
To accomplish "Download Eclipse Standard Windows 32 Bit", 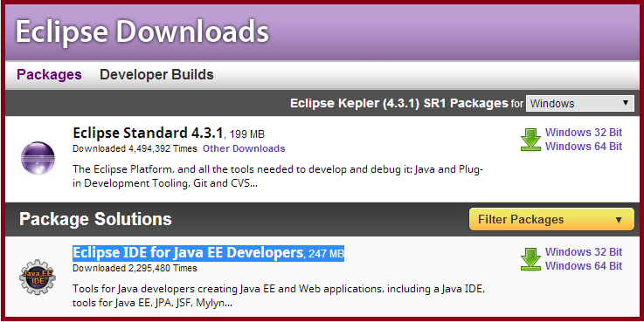I will tap(584, 133).
